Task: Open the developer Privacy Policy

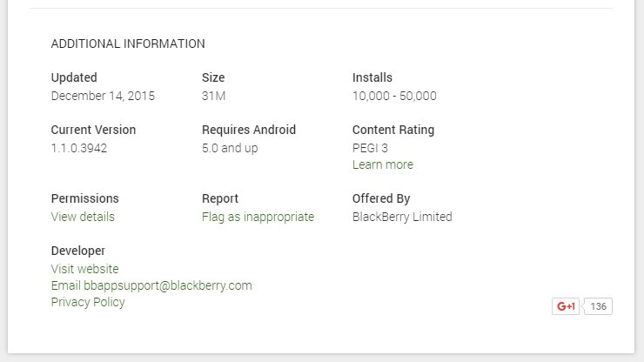Action: pyautogui.click(x=88, y=302)
